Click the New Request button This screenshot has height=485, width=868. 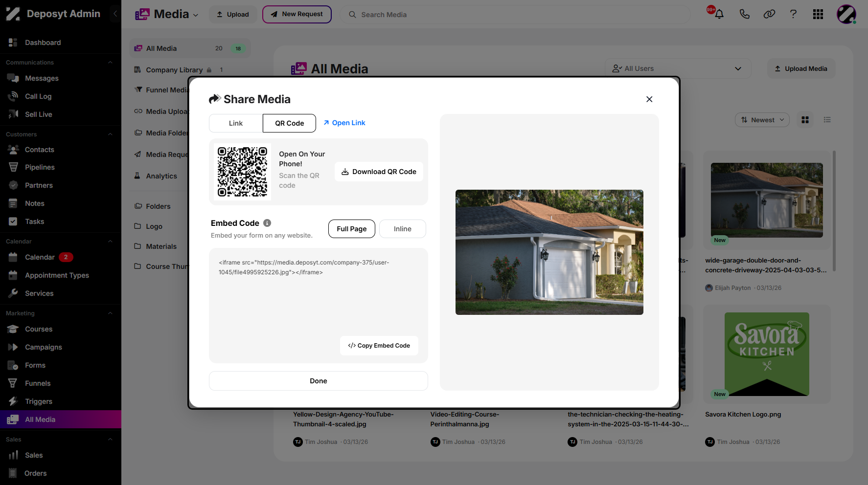297,14
